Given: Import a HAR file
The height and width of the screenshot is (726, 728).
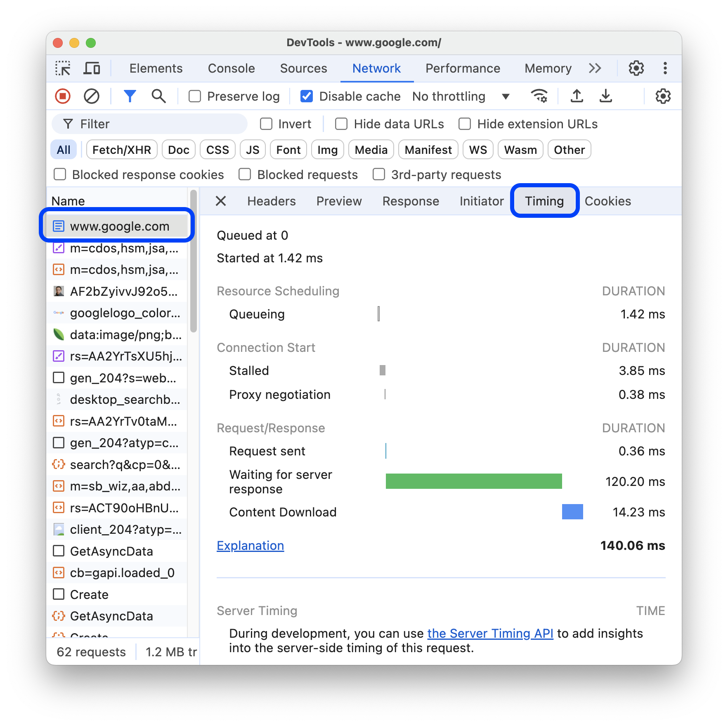Looking at the screenshot, I should tap(576, 96).
